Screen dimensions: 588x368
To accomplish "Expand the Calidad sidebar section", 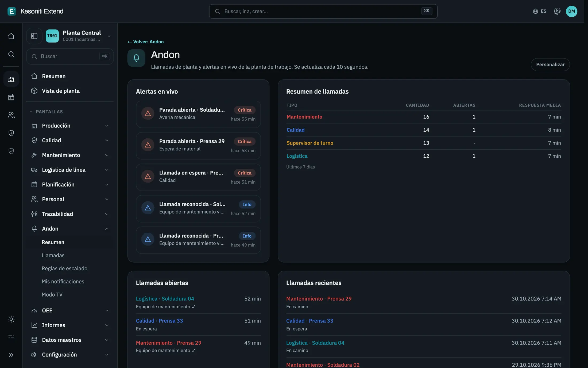I will (70, 140).
